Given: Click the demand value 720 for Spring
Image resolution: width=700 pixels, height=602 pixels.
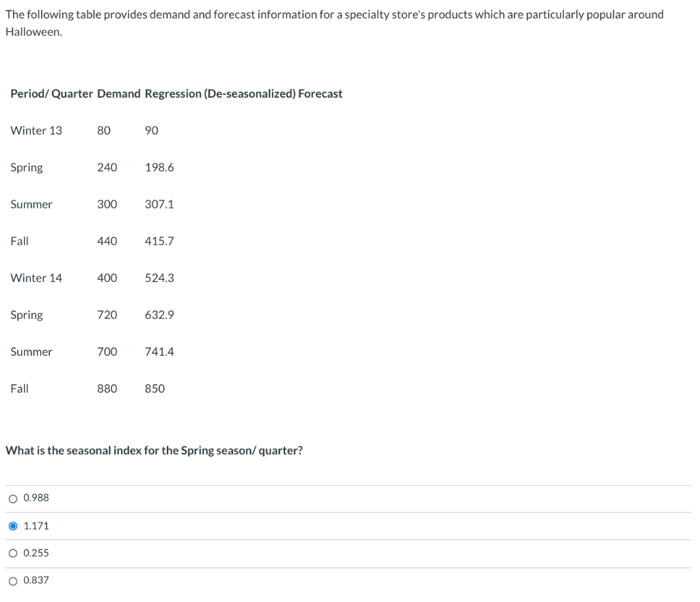Looking at the screenshot, I should [x=107, y=315].
